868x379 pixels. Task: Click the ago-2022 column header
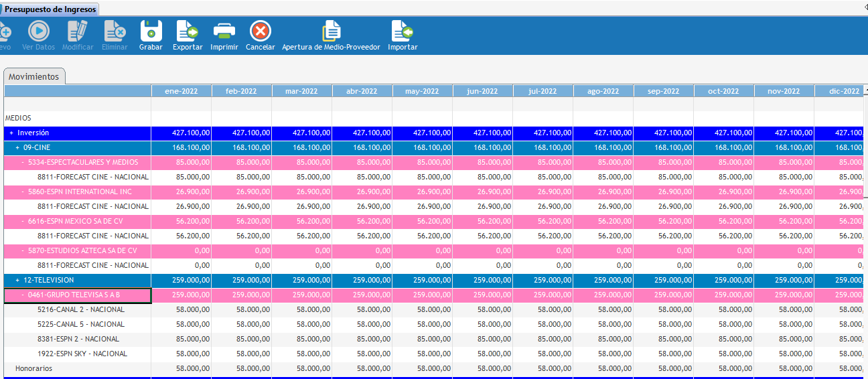(x=603, y=91)
